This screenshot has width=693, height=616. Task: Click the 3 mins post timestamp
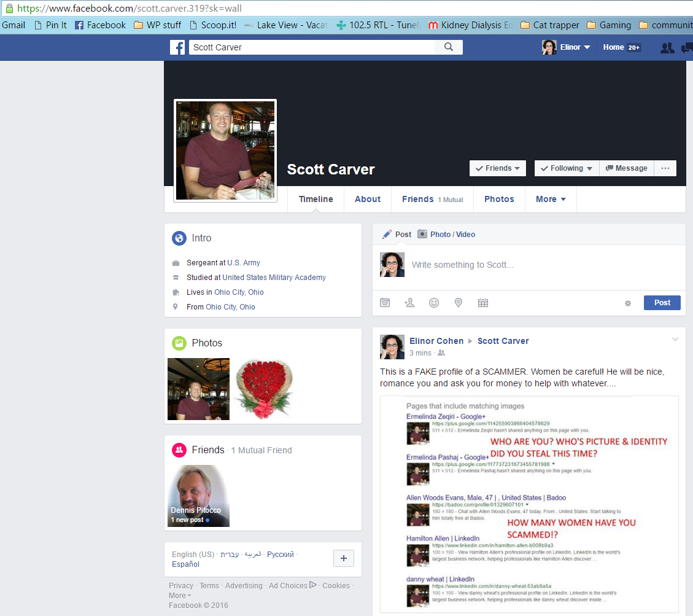[420, 353]
